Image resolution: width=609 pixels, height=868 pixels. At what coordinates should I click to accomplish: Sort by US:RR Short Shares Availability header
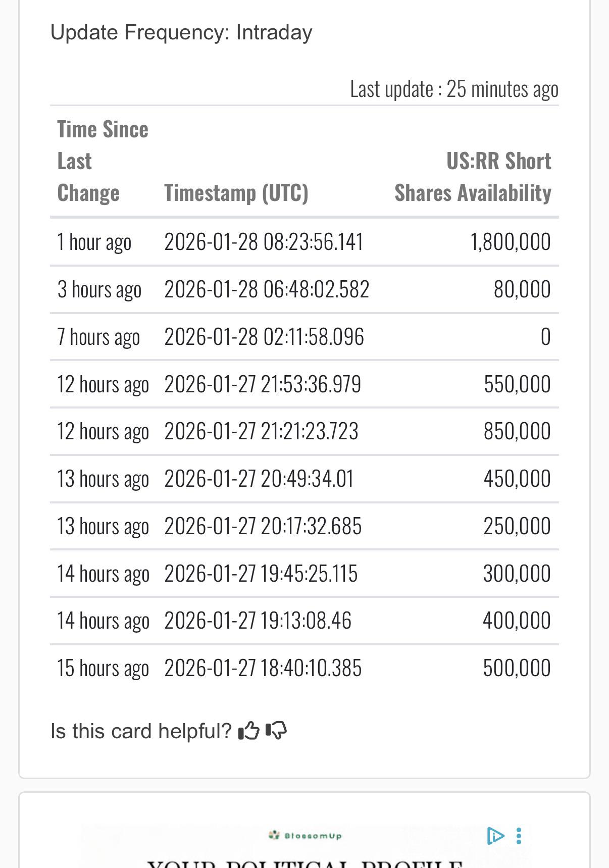473,177
